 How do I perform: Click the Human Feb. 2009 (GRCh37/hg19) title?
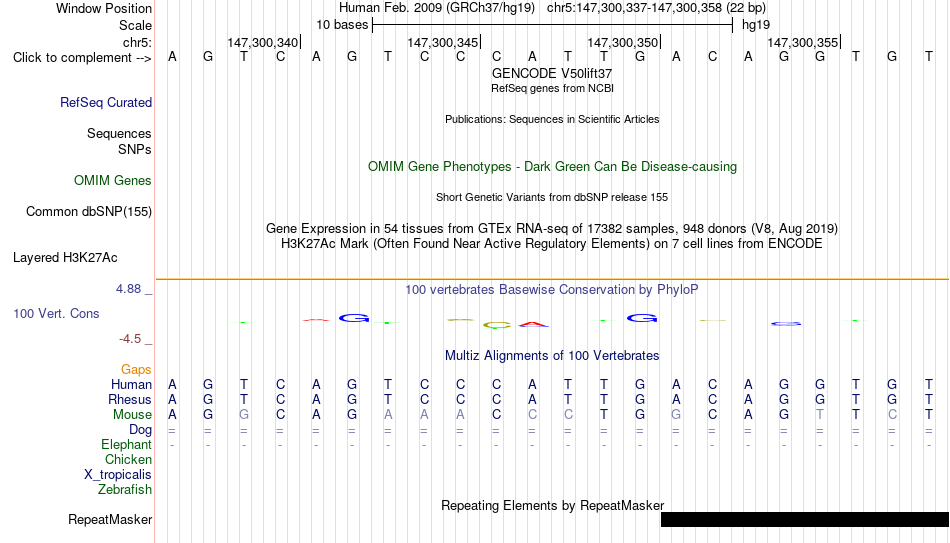click(437, 8)
